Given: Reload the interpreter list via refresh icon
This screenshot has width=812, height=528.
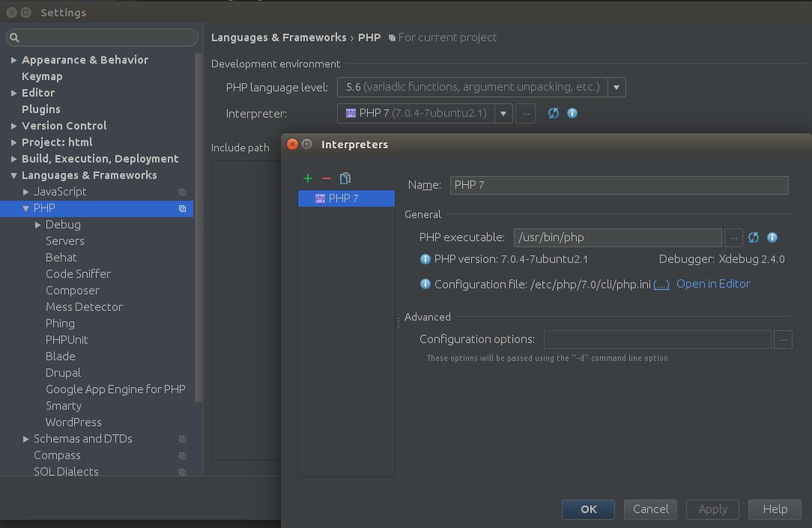Looking at the screenshot, I should click(553, 113).
